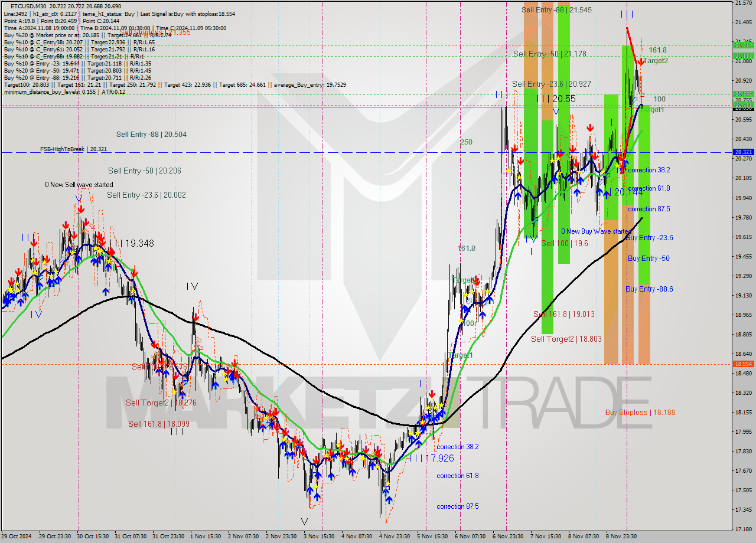756x543 pixels.
Task: Click the 'Buy %10 @ C_Entry88' line
Action: (x=73, y=56)
